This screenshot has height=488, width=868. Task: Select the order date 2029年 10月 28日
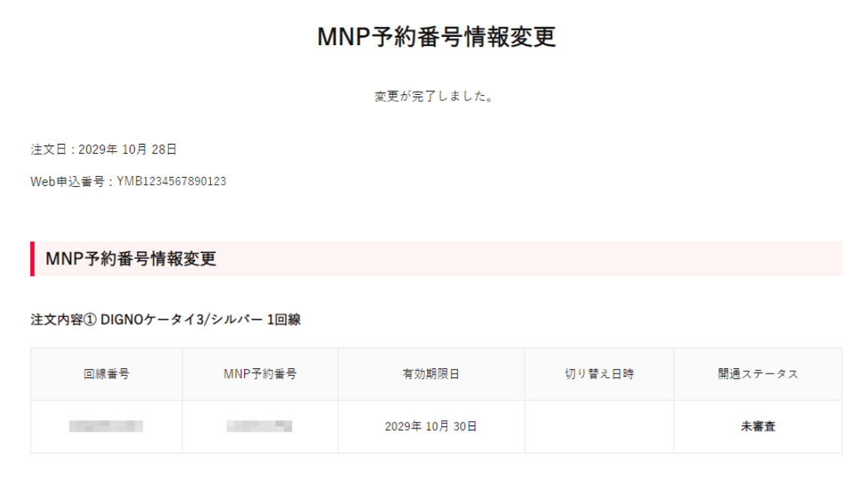pos(127,149)
